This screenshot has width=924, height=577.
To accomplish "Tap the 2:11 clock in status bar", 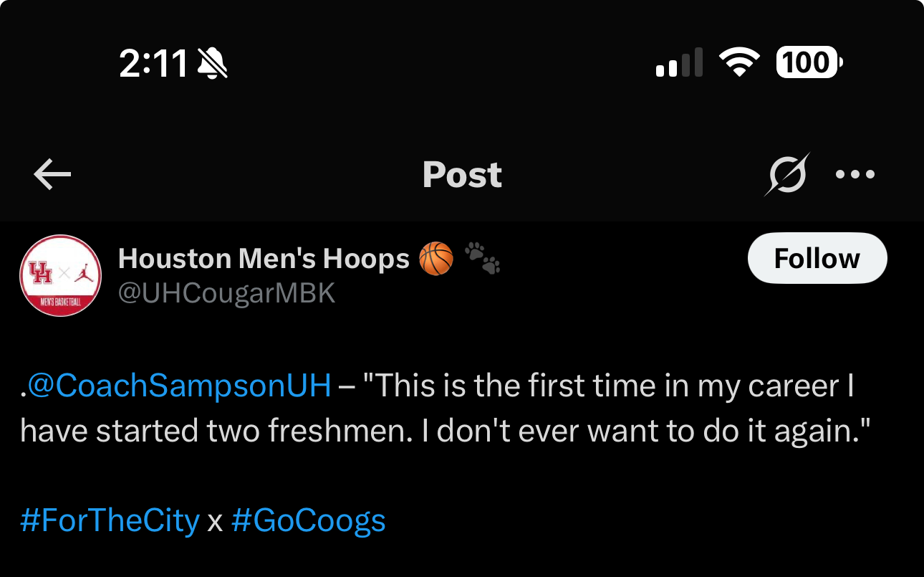I will tap(153, 65).
